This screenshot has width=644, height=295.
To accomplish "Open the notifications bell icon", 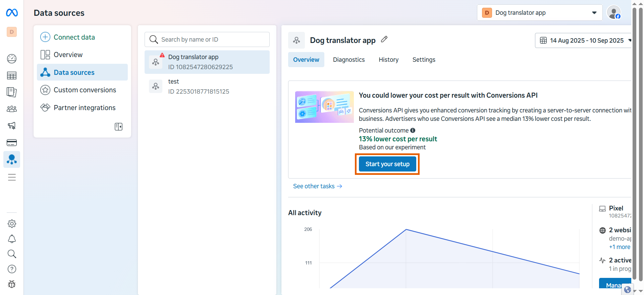I will tap(12, 239).
